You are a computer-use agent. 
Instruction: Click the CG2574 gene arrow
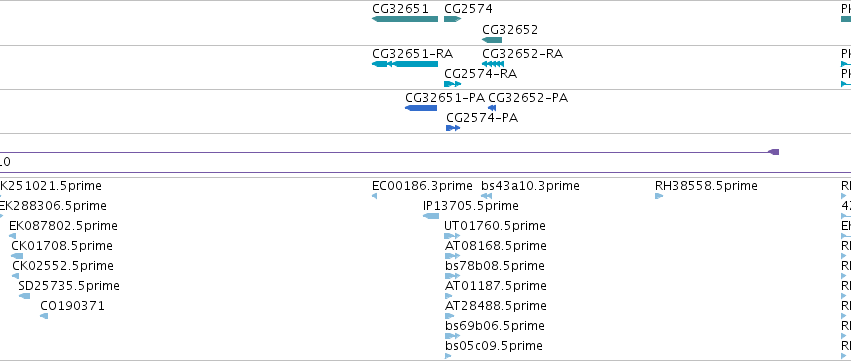point(453,19)
